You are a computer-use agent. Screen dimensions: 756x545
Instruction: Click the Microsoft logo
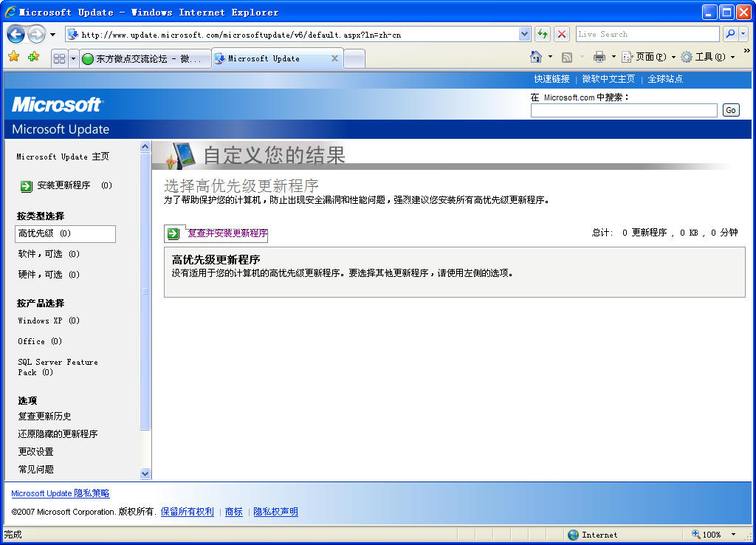tap(57, 104)
